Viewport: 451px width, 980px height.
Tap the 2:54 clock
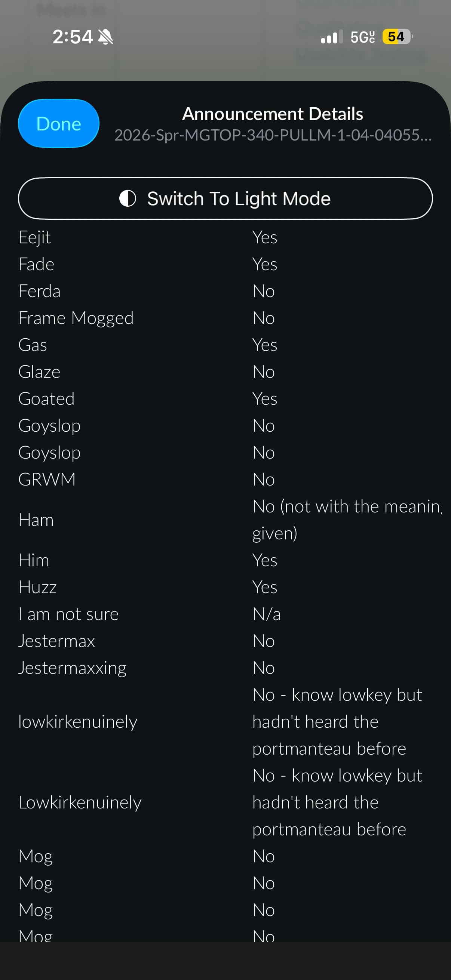[72, 37]
